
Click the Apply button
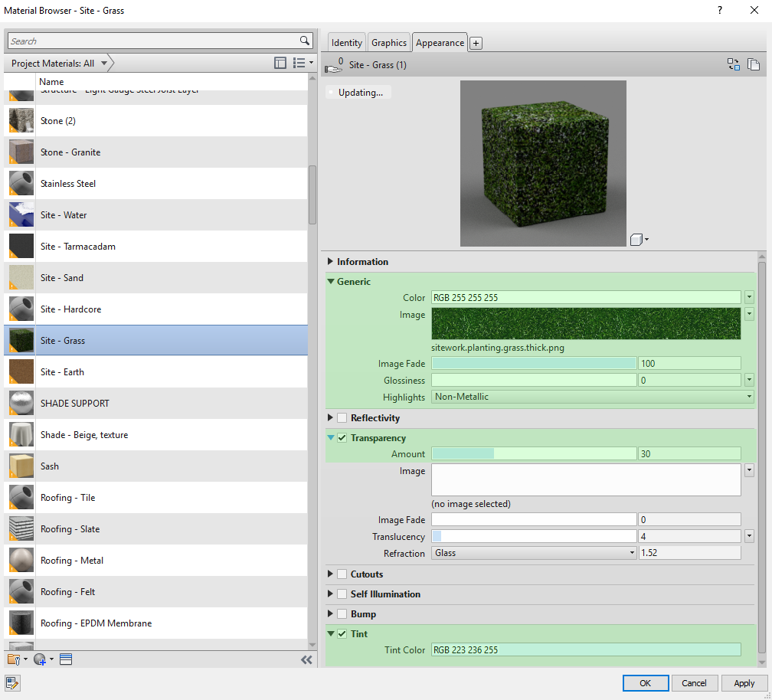pyautogui.click(x=743, y=682)
